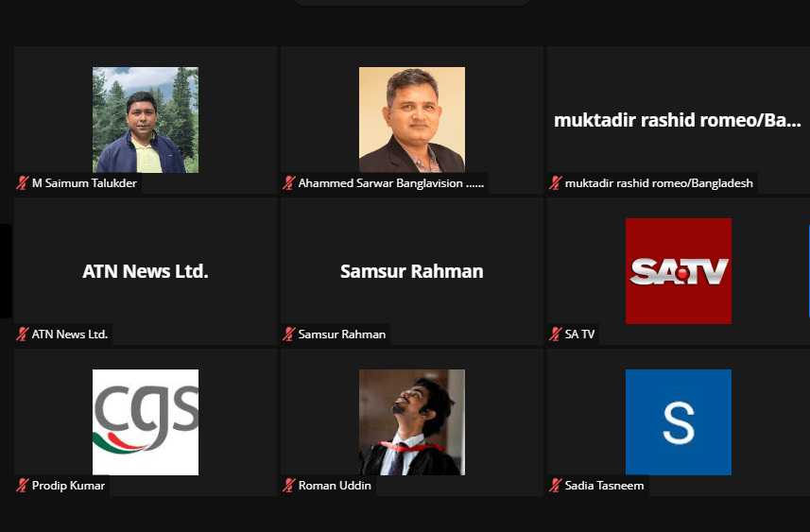The height and width of the screenshot is (532, 810).
Task: Select the ATN News Ltd. participant tile
Action: 146,271
